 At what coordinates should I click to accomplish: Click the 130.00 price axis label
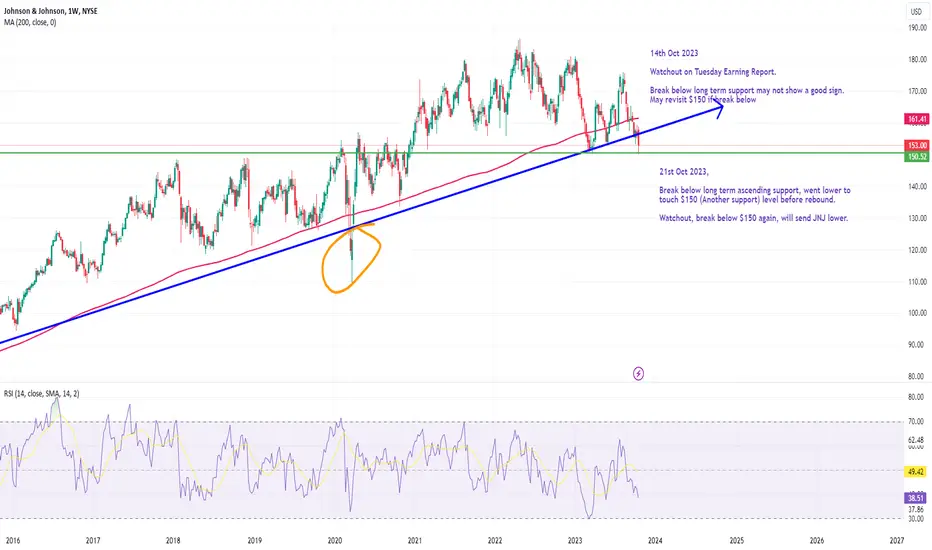tap(917, 218)
